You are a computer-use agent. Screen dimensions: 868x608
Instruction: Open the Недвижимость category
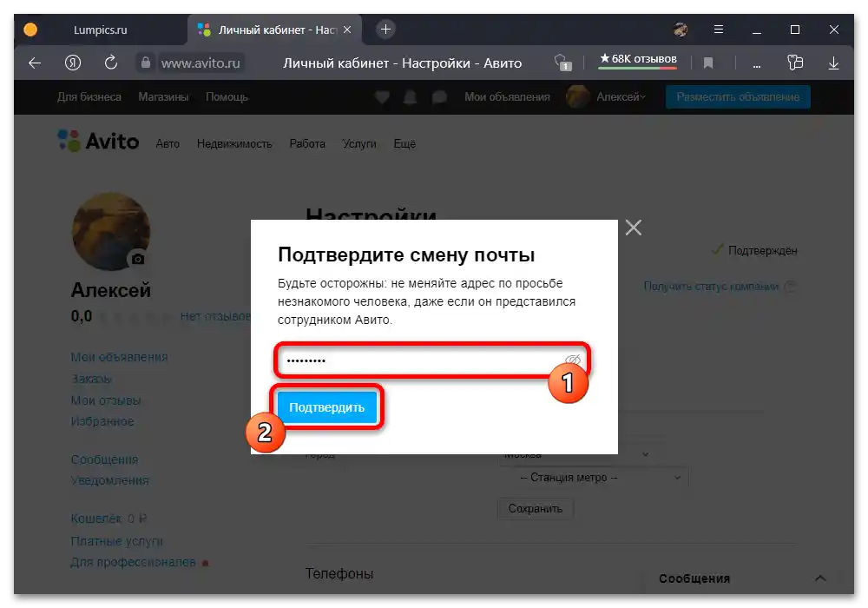234,144
